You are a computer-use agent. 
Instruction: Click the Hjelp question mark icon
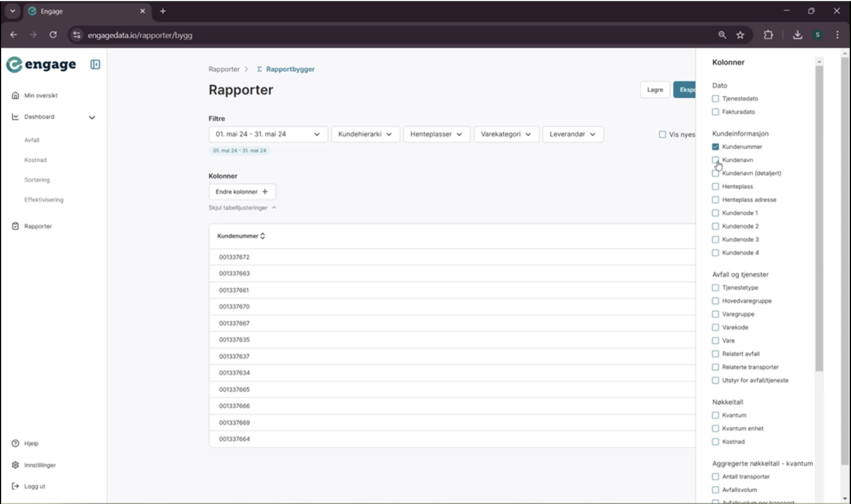pos(15,443)
